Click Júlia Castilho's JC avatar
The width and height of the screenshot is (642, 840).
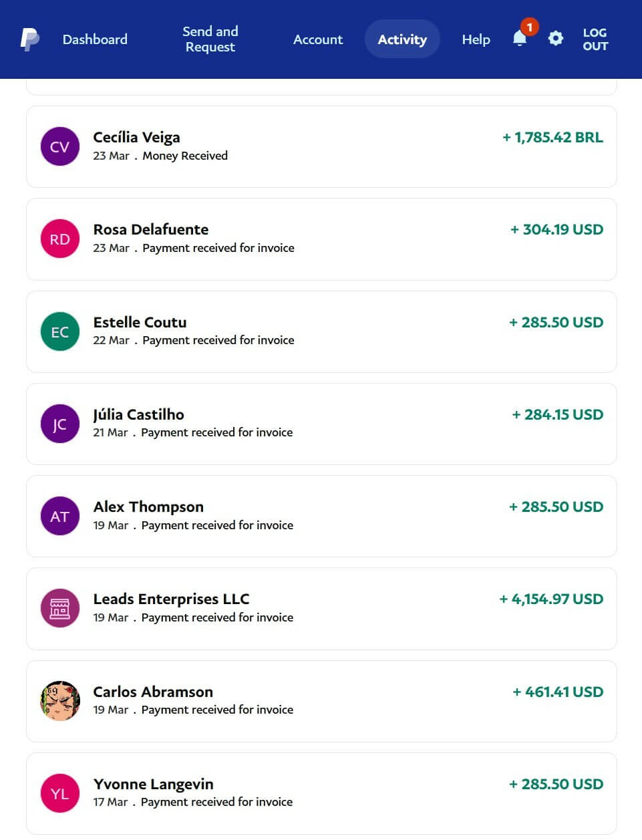coord(60,424)
